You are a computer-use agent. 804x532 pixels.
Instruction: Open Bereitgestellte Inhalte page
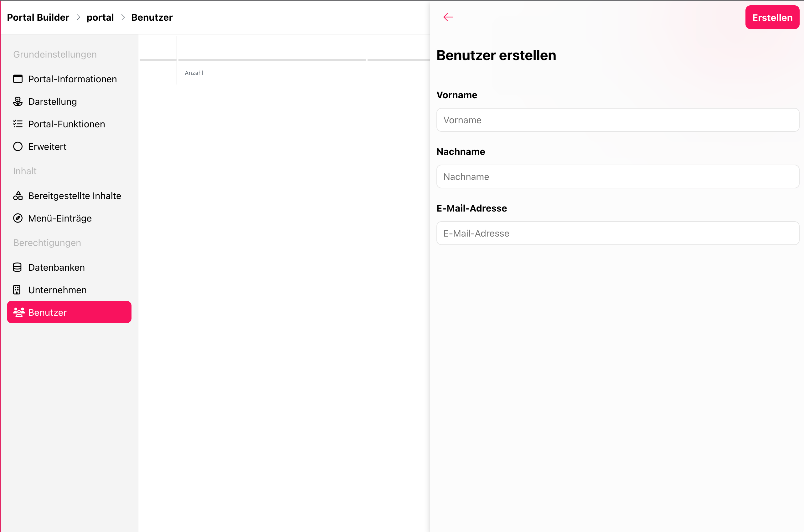pos(69,196)
